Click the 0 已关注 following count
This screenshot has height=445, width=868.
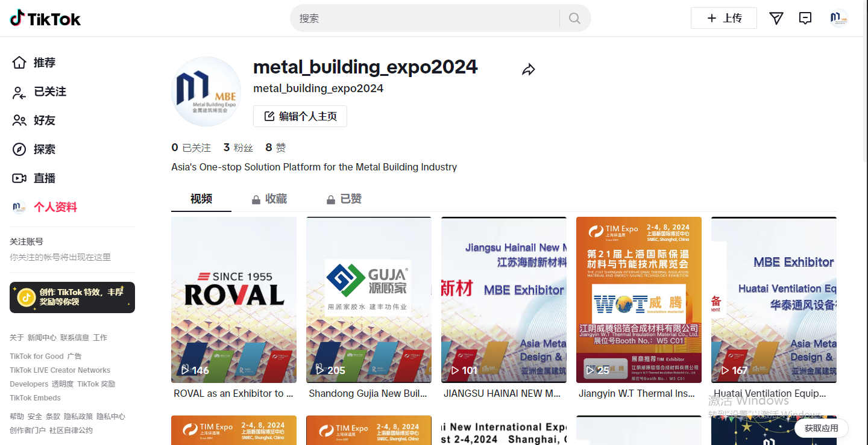coord(191,148)
